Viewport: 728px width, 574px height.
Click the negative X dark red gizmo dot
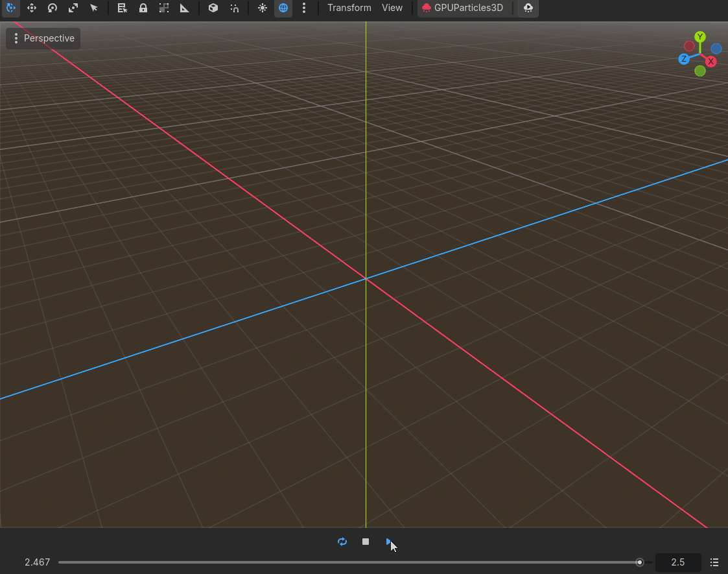689,46
